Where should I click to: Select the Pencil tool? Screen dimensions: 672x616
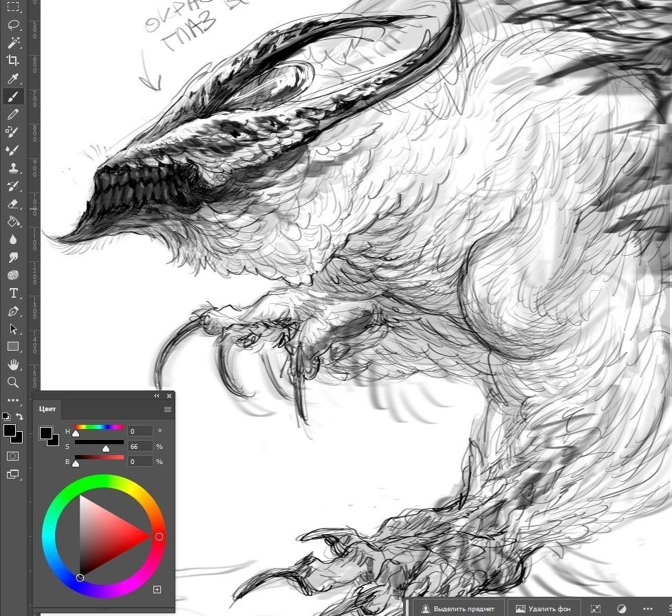[13, 114]
